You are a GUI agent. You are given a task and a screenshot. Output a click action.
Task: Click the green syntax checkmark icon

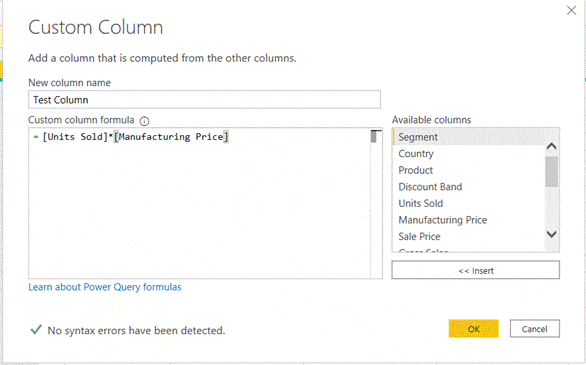pyautogui.click(x=36, y=330)
